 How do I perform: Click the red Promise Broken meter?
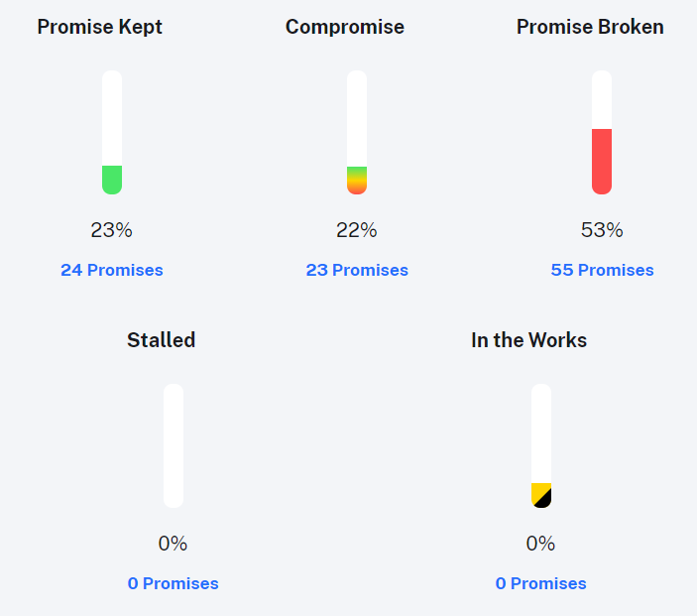click(602, 133)
